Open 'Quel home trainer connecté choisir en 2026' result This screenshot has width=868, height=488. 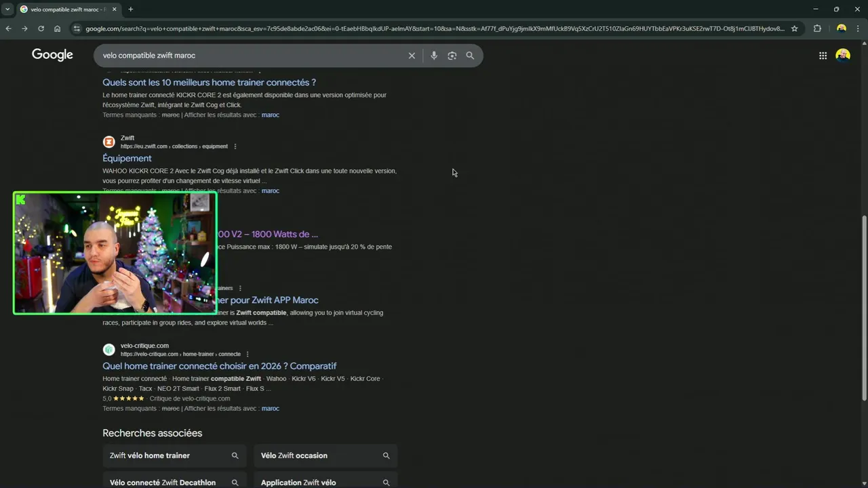(220, 366)
